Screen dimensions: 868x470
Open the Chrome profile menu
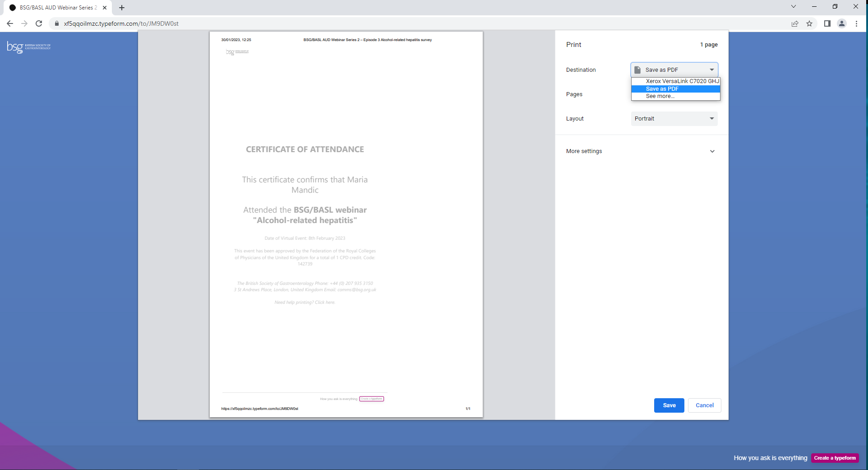pos(842,23)
